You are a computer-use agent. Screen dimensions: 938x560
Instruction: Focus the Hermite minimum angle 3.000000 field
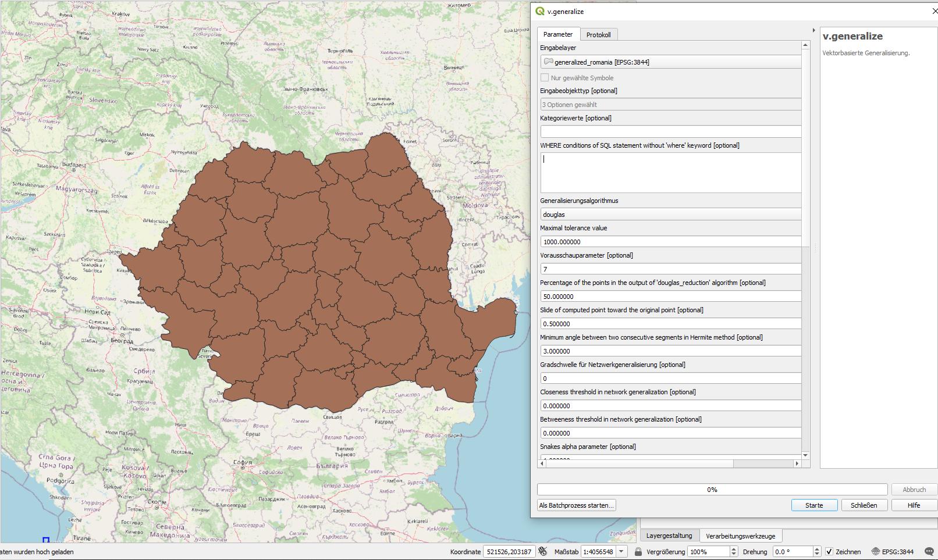pyautogui.click(x=670, y=351)
